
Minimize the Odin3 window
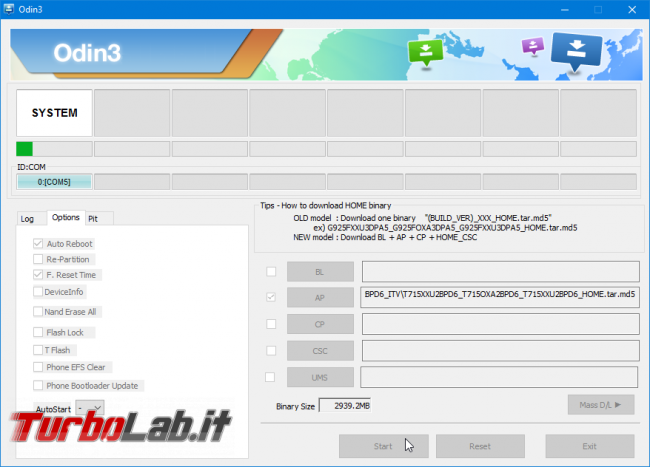point(565,10)
